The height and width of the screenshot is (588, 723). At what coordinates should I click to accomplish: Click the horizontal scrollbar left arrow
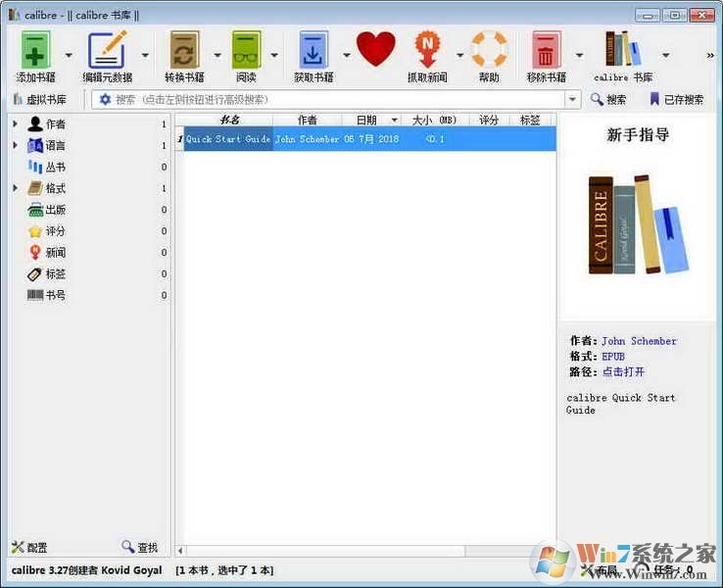pyautogui.click(x=180, y=551)
